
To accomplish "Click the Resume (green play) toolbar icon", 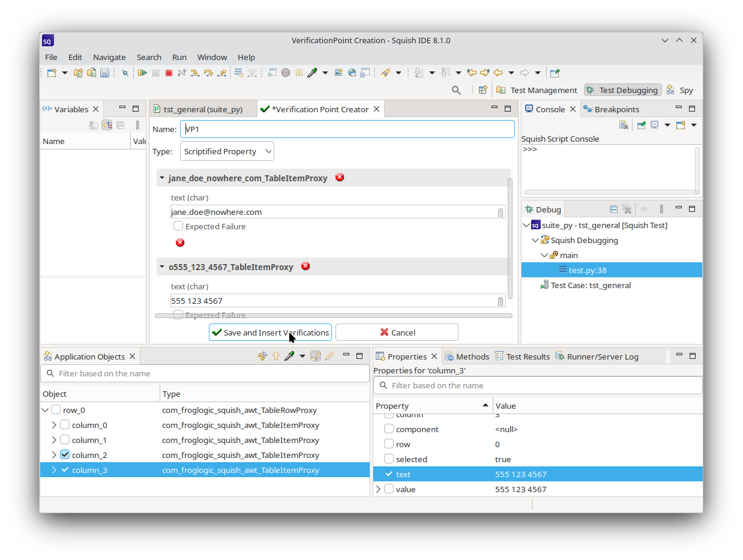I will (142, 73).
